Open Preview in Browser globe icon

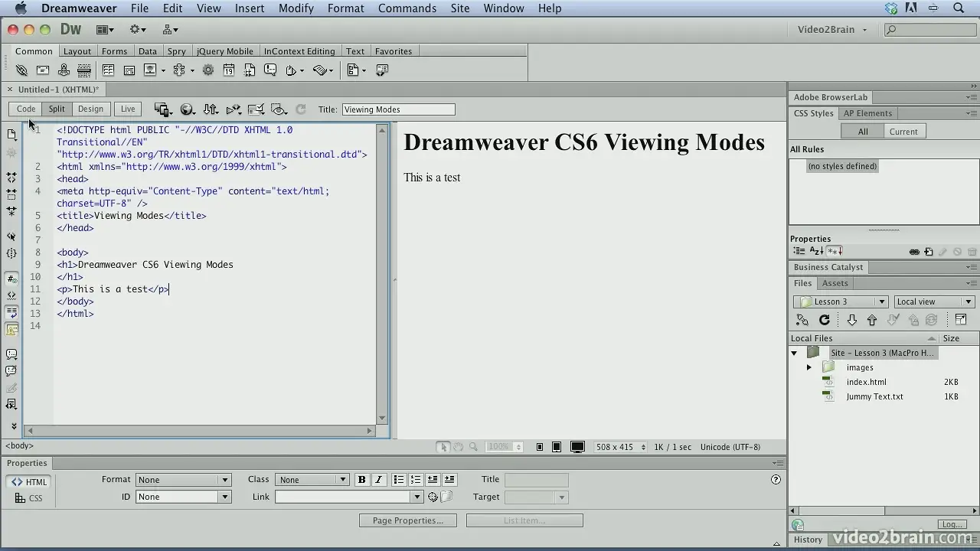pyautogui.click(x=187, y=109)
